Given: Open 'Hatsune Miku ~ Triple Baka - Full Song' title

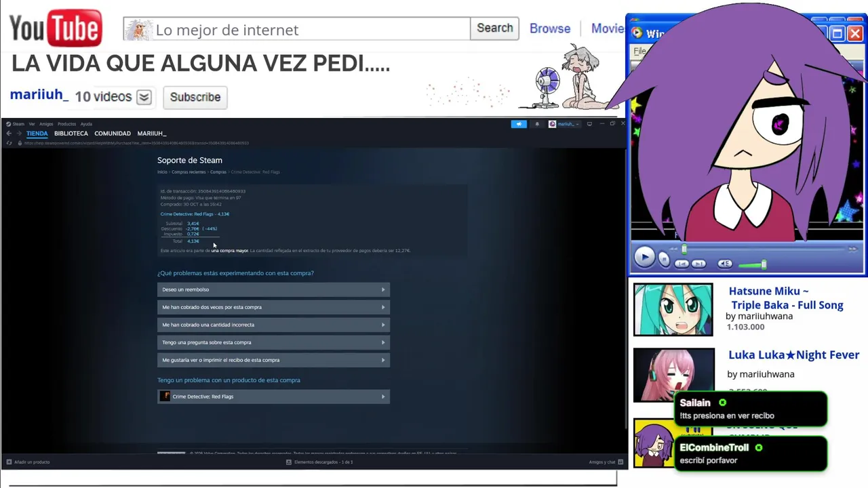Looking at the screenshot, I should pyautogui.click(x=786, y=298).
